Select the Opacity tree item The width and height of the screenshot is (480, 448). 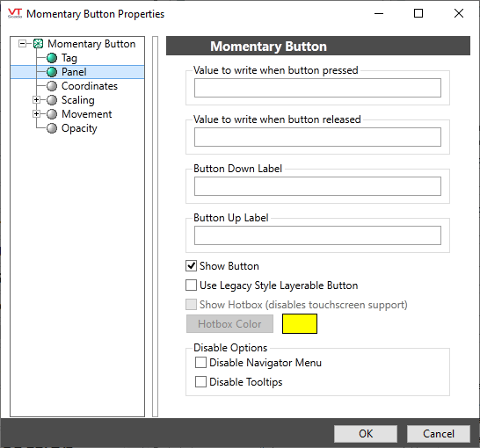point(79,128)
